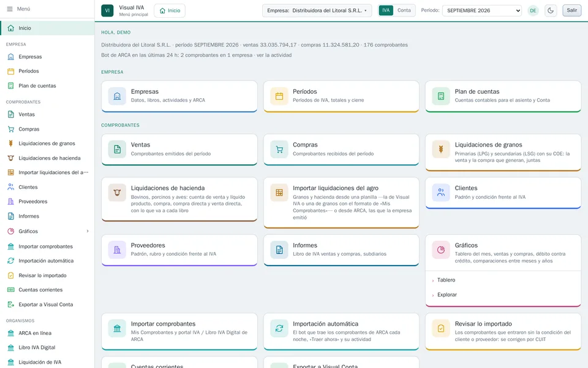Open the Ventas card
Viewport: 588px width, 368px height.
pos(179,150)
